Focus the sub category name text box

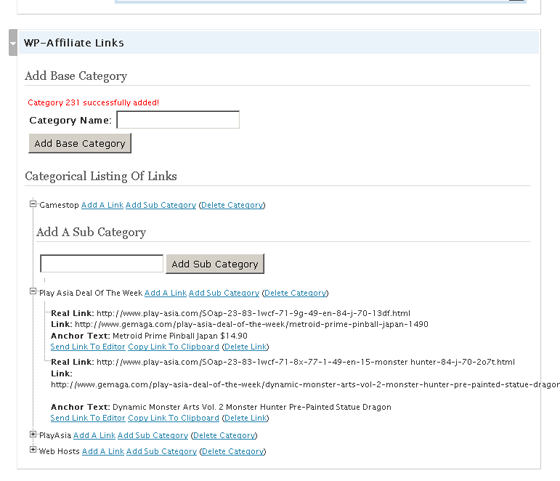[x=102, y=264]
